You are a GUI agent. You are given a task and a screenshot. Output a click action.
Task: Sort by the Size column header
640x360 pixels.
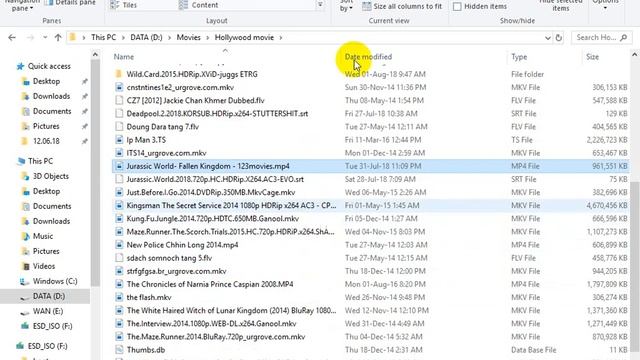point(592,57)
